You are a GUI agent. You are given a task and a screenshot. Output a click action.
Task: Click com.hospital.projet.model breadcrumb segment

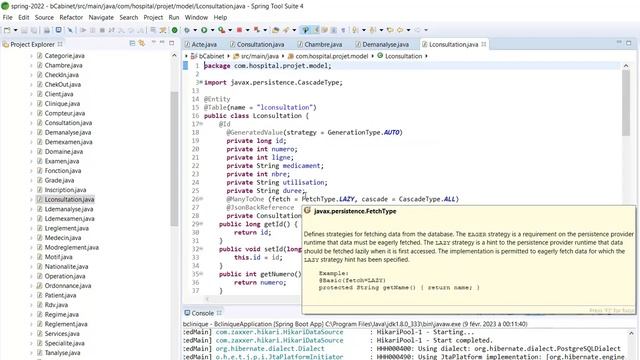pyautogui.click(x=328, y=56)
